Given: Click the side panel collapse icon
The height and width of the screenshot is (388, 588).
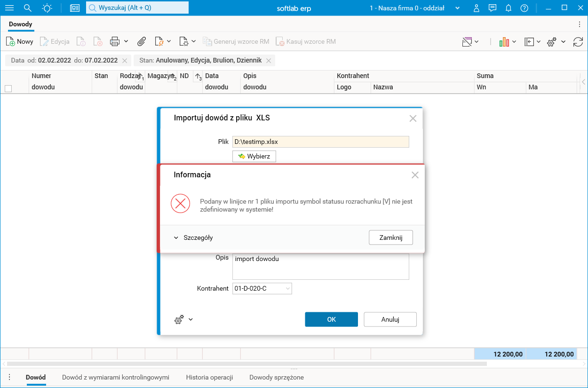Looking at the screenshot, I should (x=530, y=42).
